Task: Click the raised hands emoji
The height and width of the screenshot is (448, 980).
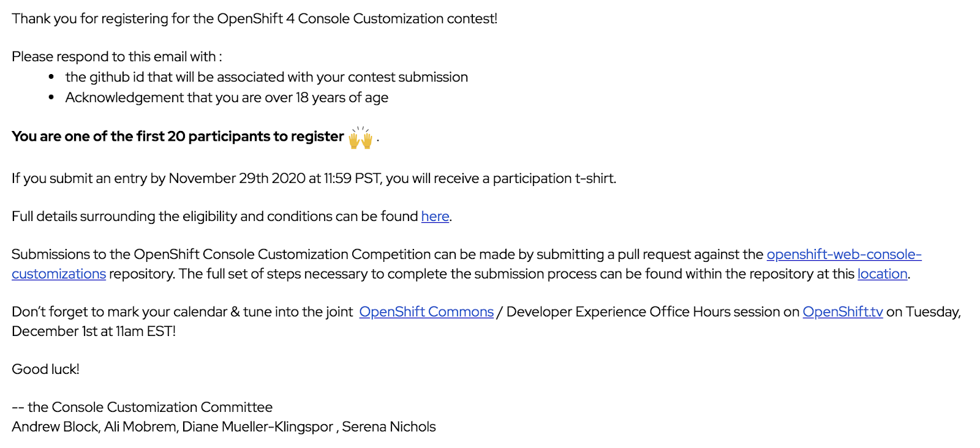Action: pos(360,138)
